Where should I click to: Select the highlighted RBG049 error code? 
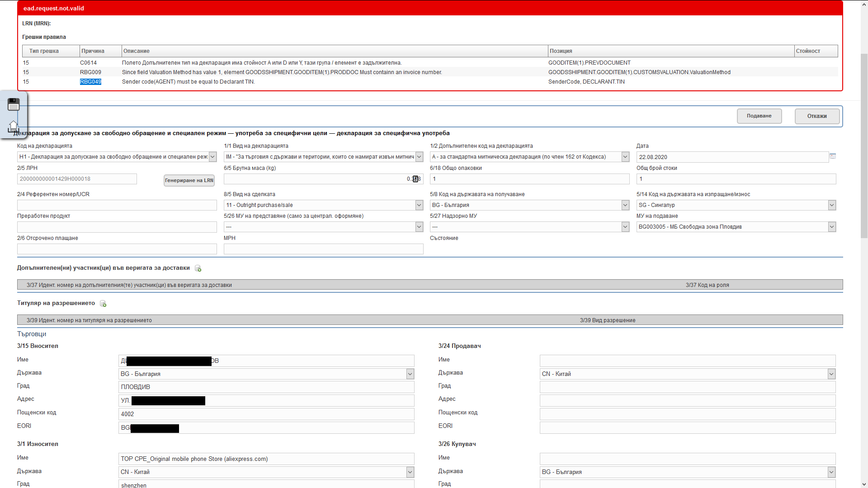pyautogui.click(x=90, y=82)
